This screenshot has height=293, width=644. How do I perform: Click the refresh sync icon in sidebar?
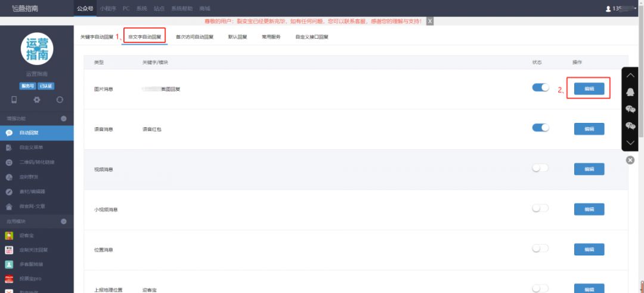(x=60, y=100)
